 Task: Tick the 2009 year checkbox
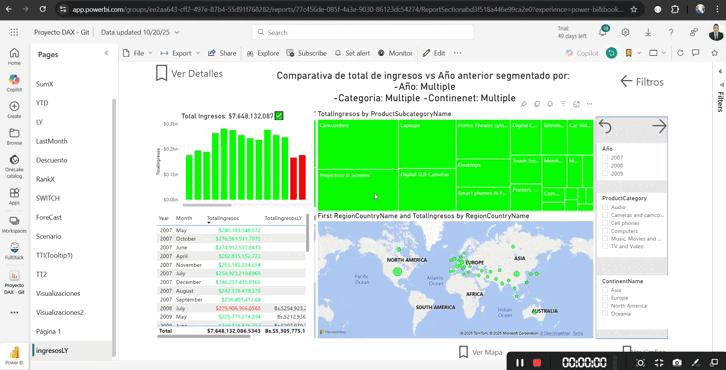point(605,174)
